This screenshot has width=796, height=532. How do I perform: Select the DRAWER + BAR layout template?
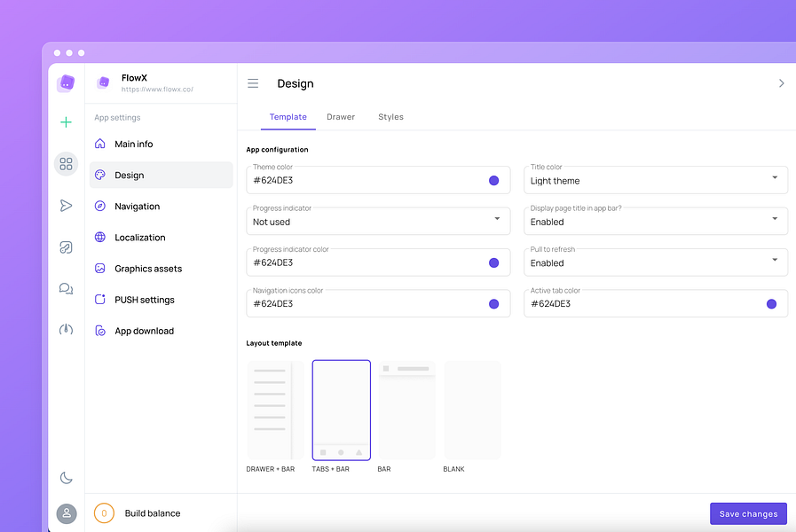(276, 410)
